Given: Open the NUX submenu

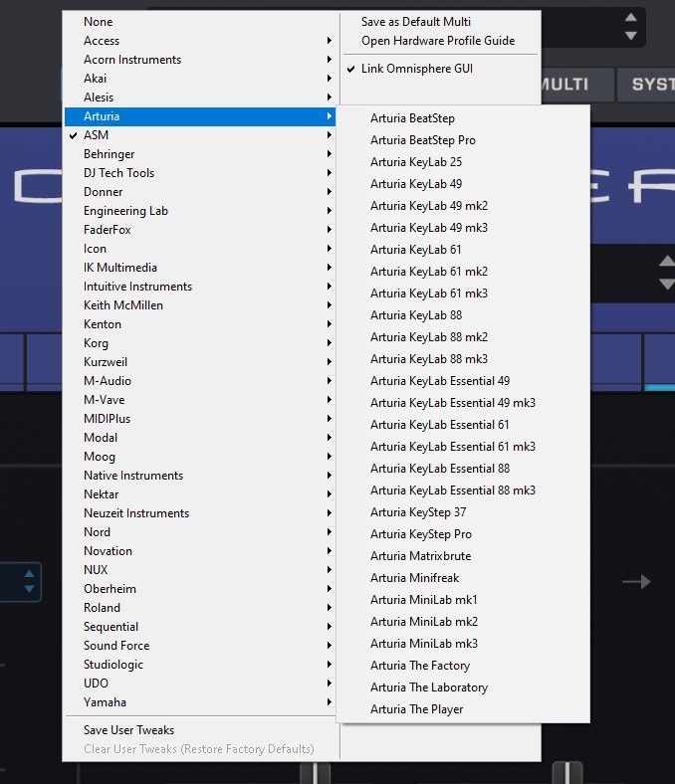Looking at the screenshot, I should tap(200, 570).
